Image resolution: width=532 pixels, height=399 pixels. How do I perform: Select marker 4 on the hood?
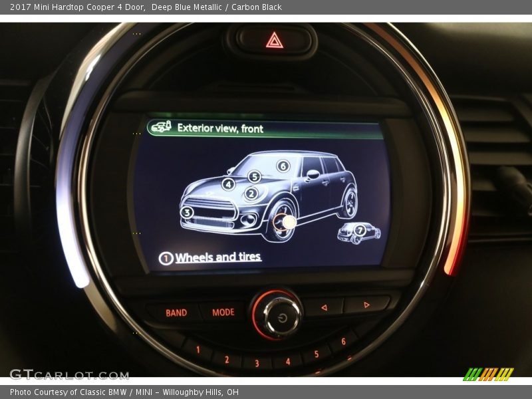tap(228, 184)
